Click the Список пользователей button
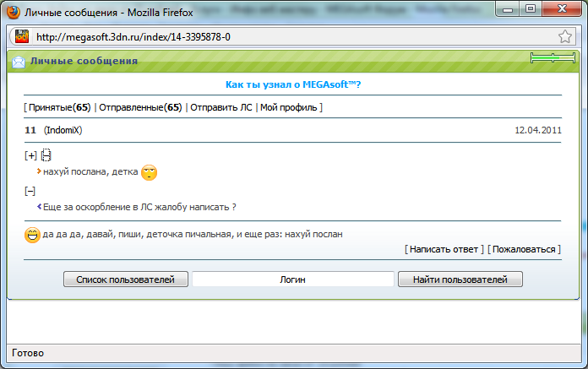588x369 pixels. pyautogui.click(x=126, y=279)
